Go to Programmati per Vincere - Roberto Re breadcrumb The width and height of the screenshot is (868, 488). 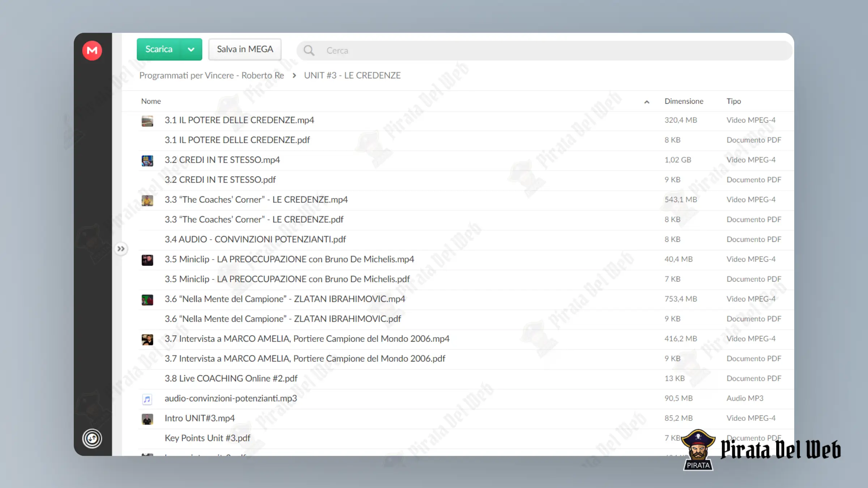click(x=212, y=75)
